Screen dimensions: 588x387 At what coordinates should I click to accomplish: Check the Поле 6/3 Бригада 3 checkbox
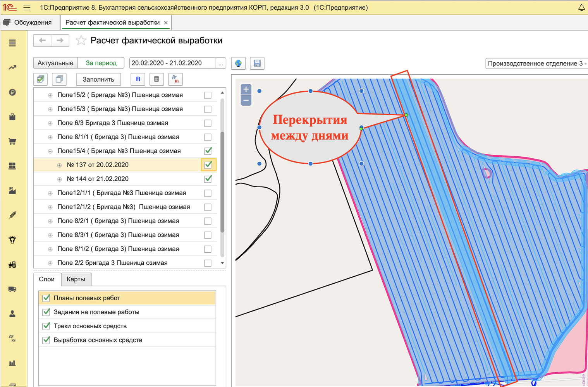[208, 123]
